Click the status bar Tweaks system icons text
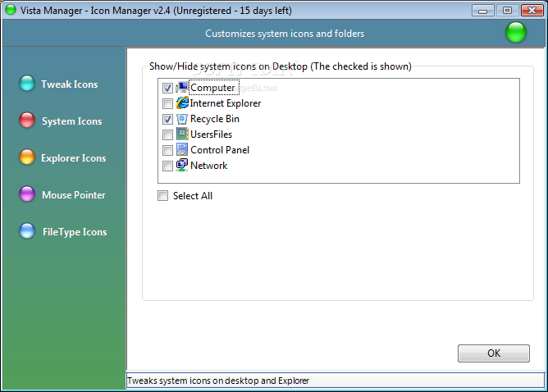 [x=218, y=381]
